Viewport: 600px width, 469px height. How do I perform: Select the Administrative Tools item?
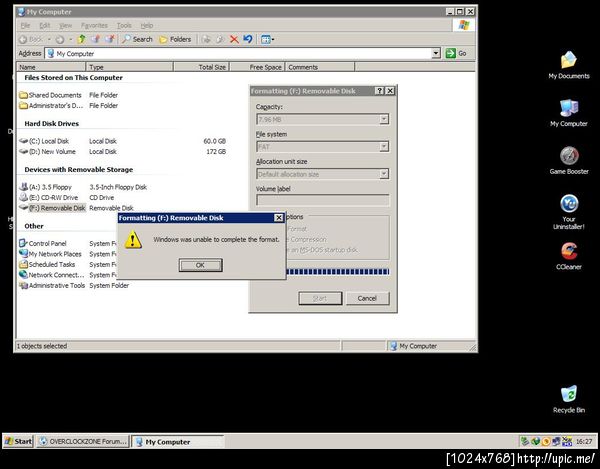tap(52, 285)
